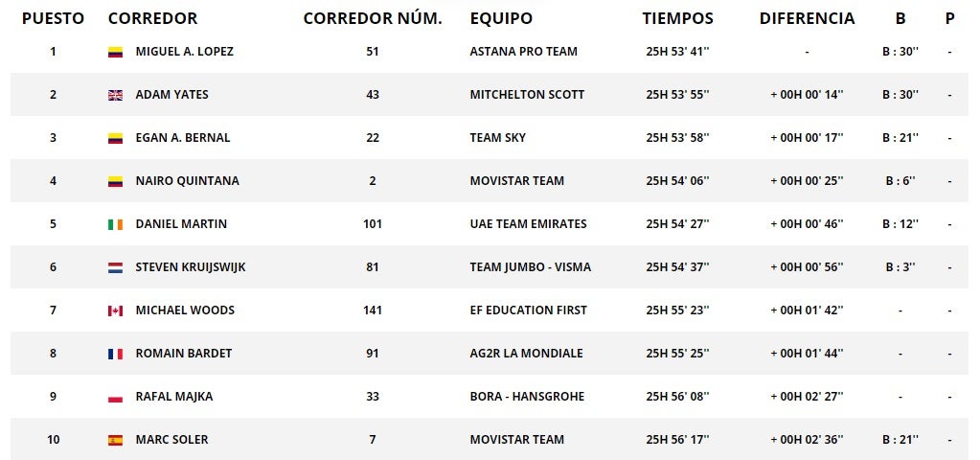Click team name Mitchelton Scott

[x=527, y=95]
